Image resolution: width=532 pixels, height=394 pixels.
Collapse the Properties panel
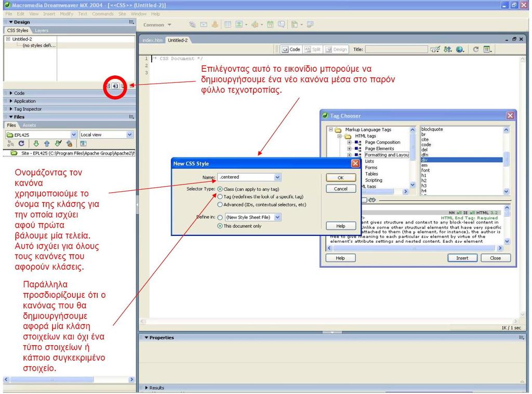point(147,338)
